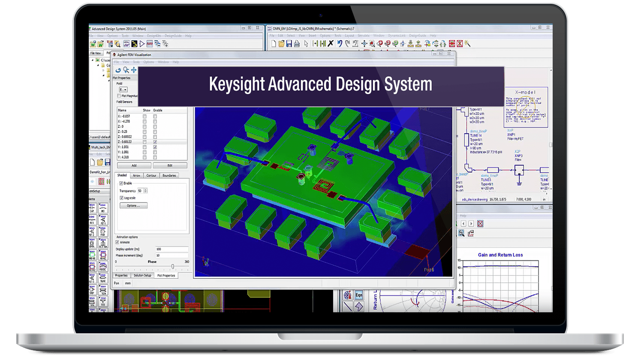The image size is (644, 362).
Task: Select the pointer arrow tool in schematic toolbar
Action: (306, 44)
